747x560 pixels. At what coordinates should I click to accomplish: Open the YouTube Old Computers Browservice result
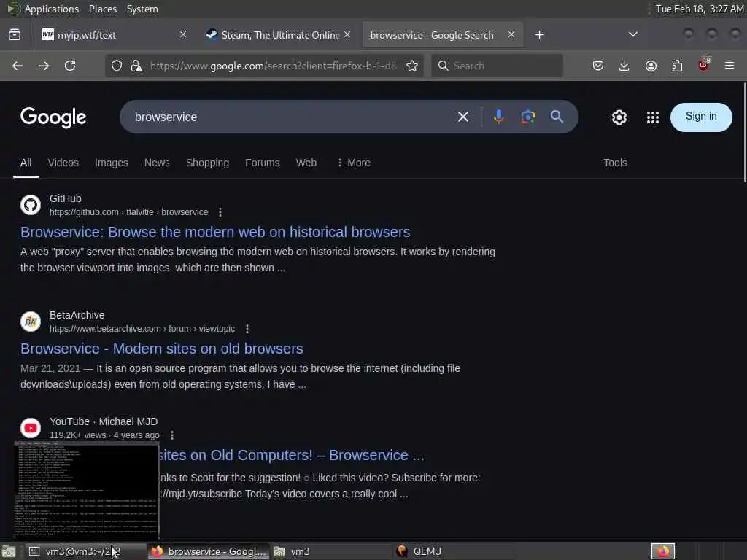pyautogui.click(x=291, y=455)
